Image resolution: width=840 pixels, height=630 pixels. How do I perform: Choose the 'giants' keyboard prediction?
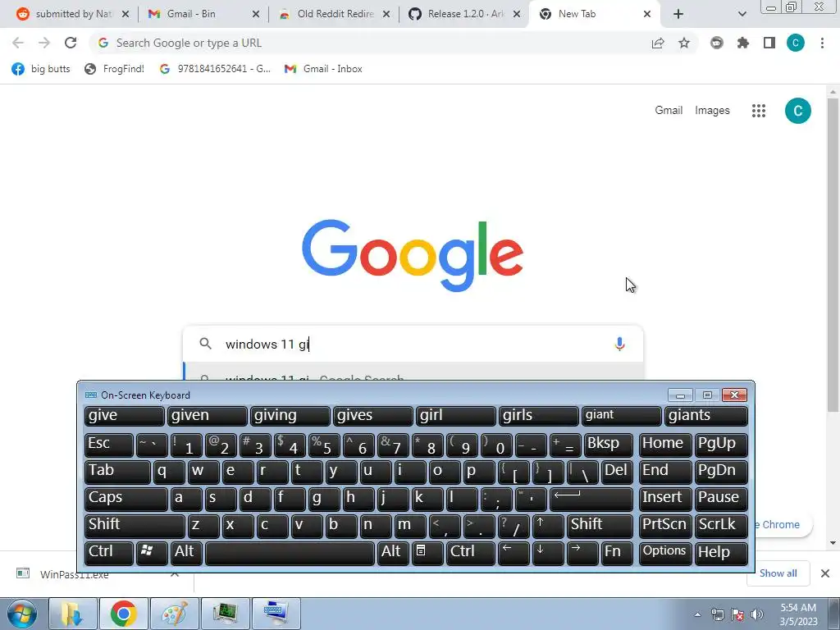point(706,416)
